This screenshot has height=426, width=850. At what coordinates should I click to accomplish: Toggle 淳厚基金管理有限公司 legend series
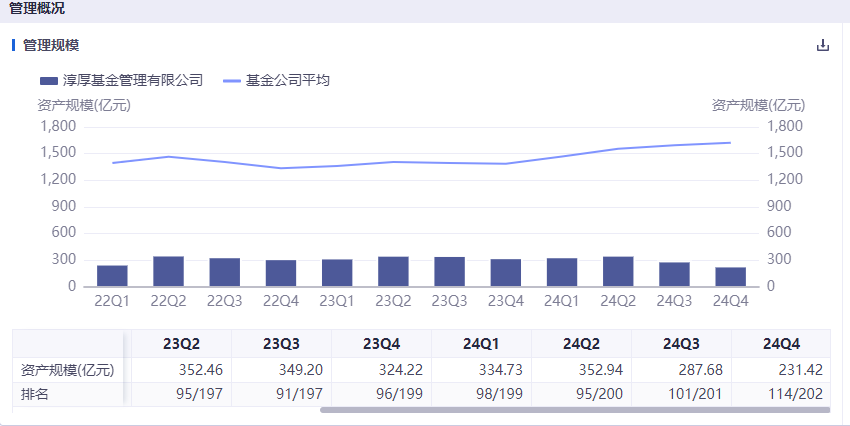pyautogui.click(x=120, y=81)
